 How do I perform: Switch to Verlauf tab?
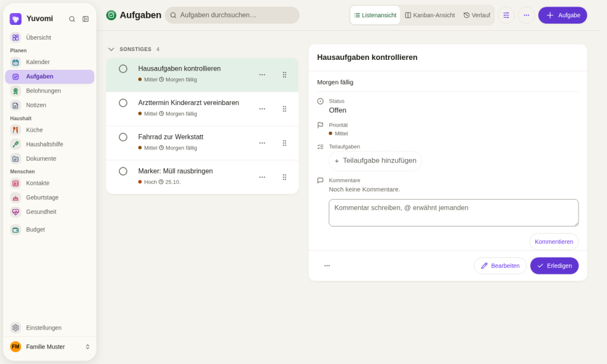tap(477, 15)
